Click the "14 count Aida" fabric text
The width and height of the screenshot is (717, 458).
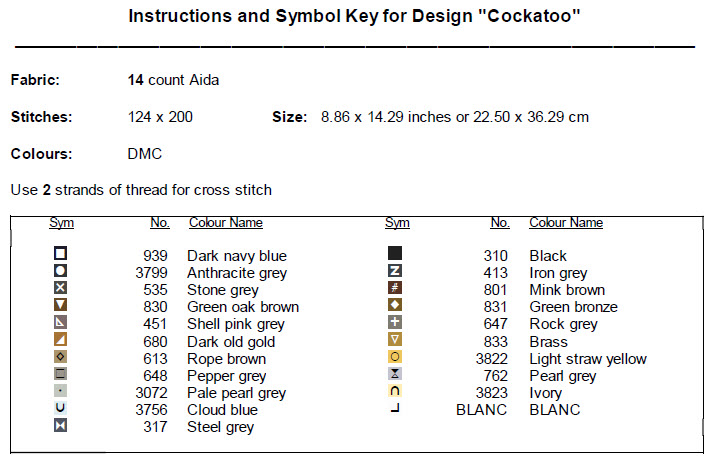point(173,80)
